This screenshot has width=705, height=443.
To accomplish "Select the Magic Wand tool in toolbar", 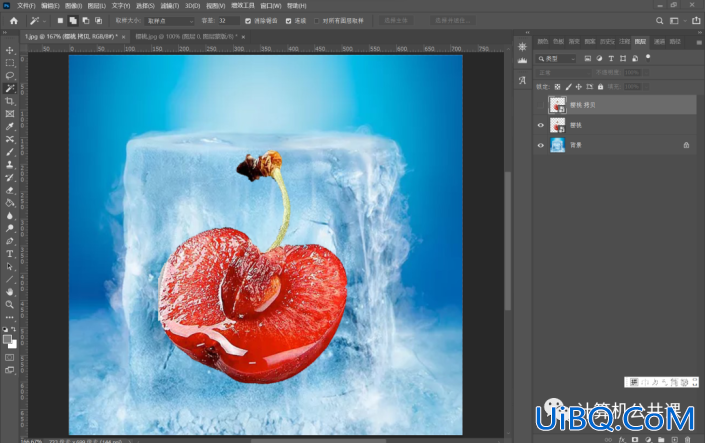I will click(x=9, y=88).
